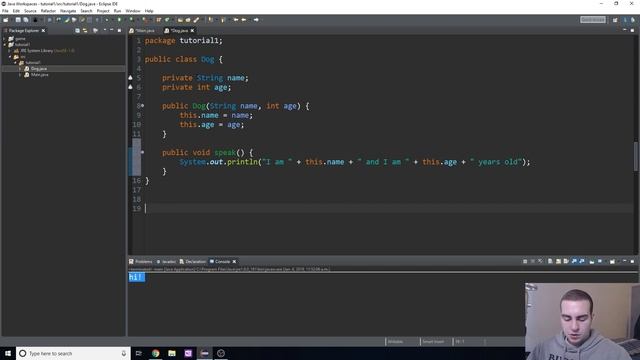Toggle console Word Wrap
Screen dimensions: 640x360
point(566,261)
